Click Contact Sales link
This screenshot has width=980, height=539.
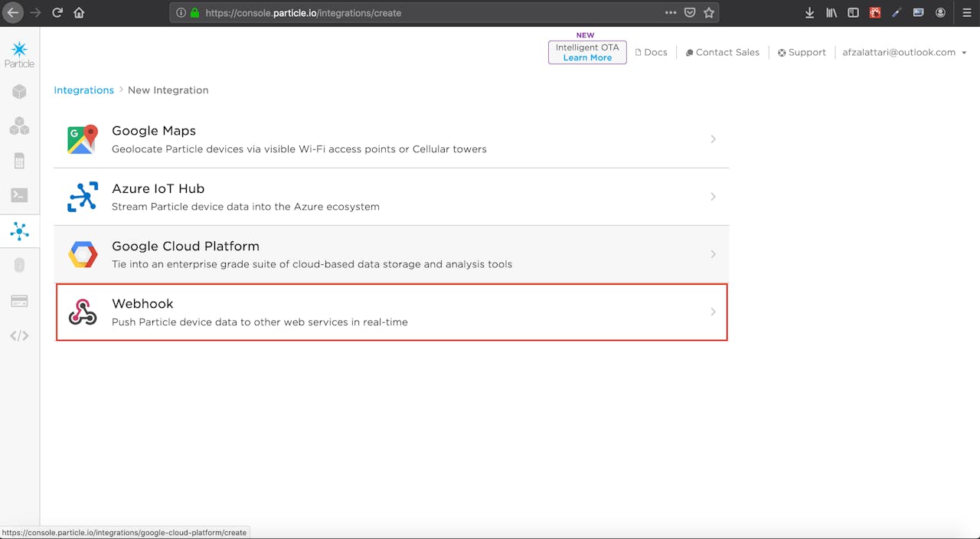click(722, 52)
